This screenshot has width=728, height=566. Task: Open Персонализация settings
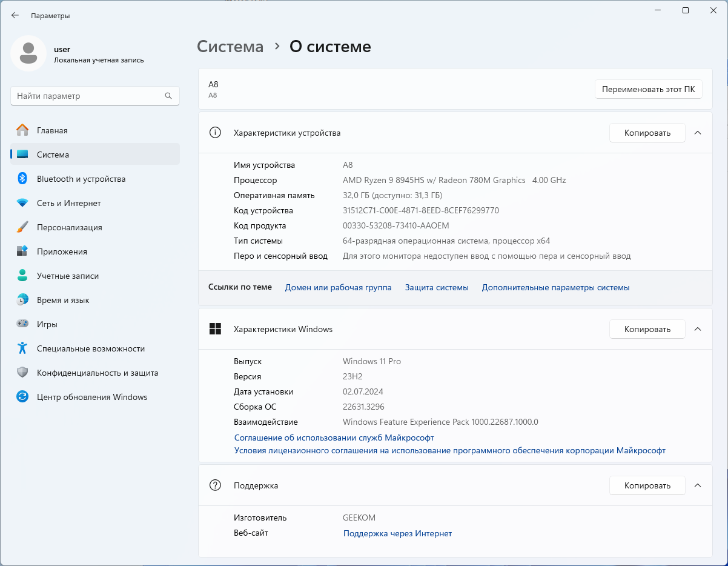95,227
